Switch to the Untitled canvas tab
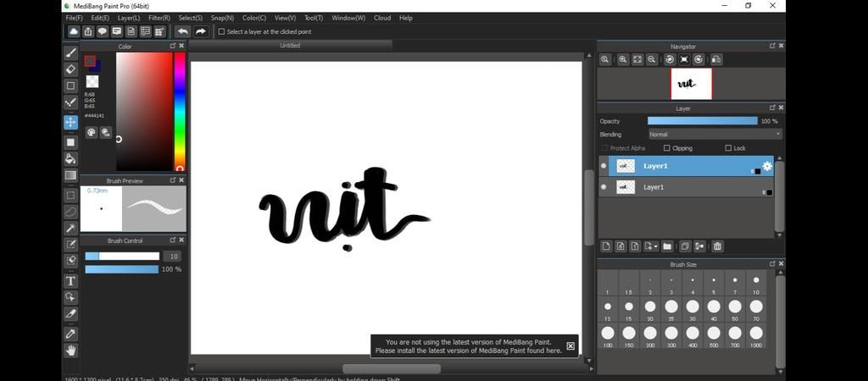 290,46
